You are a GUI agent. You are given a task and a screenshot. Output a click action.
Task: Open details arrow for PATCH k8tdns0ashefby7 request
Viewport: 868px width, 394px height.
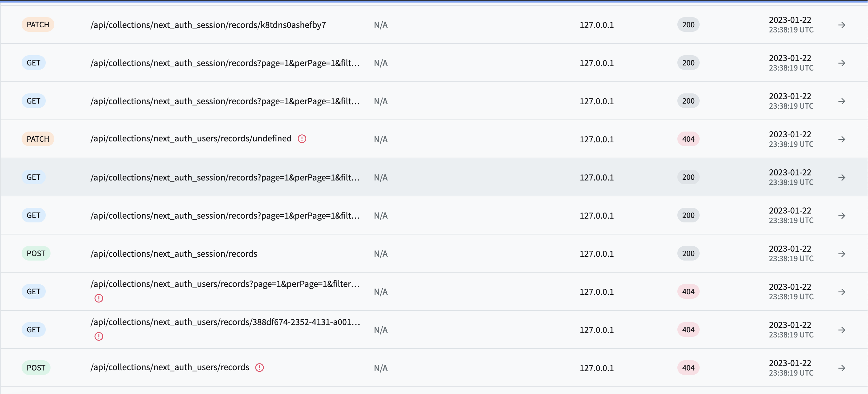[x=842, y=24]
